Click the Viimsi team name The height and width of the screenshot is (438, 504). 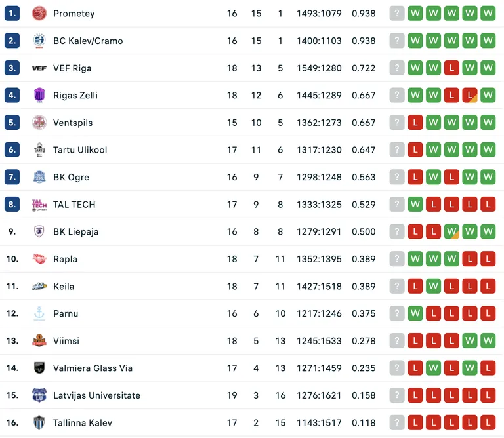tap(66, 341)
